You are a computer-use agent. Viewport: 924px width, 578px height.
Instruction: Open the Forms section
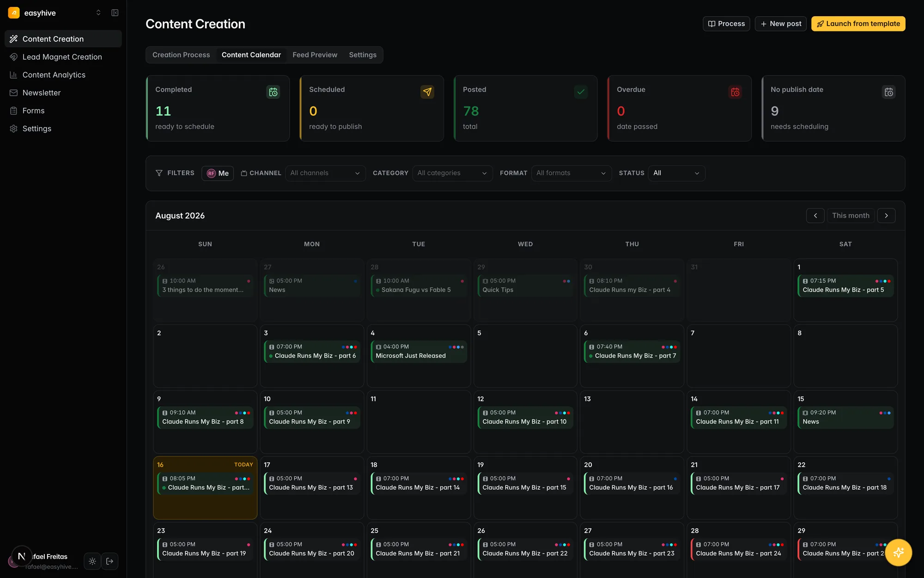point(63,111)
